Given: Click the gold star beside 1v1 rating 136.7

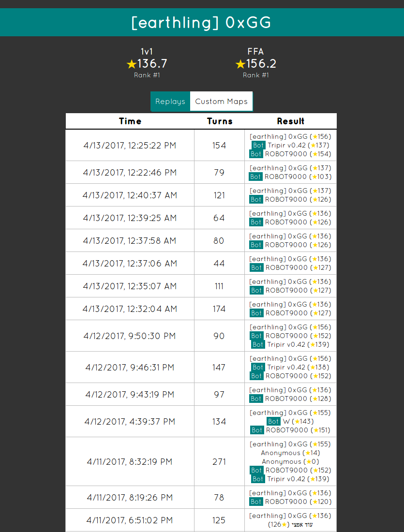Looking at the screenshot, I should pos(131,64).
